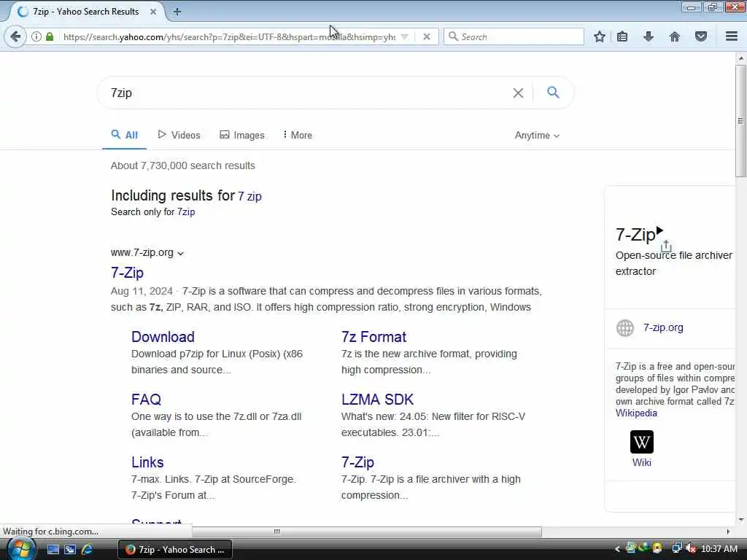Click the green padlock security icon
Viewport: 747px width, 560px height.
(50, 36)
